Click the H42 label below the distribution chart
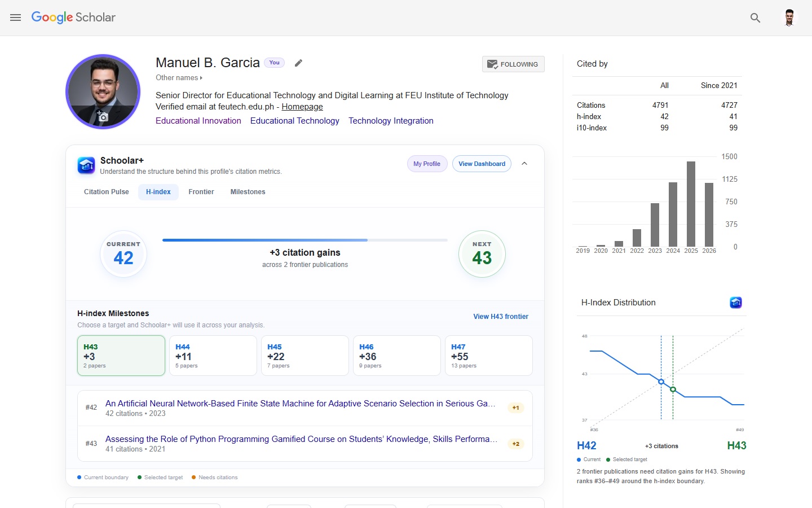The image size is (812, 508). click(586, 446)
